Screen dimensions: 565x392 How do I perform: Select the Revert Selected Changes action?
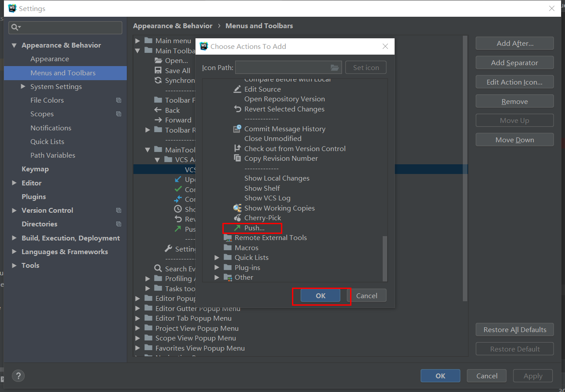(284, 109)
